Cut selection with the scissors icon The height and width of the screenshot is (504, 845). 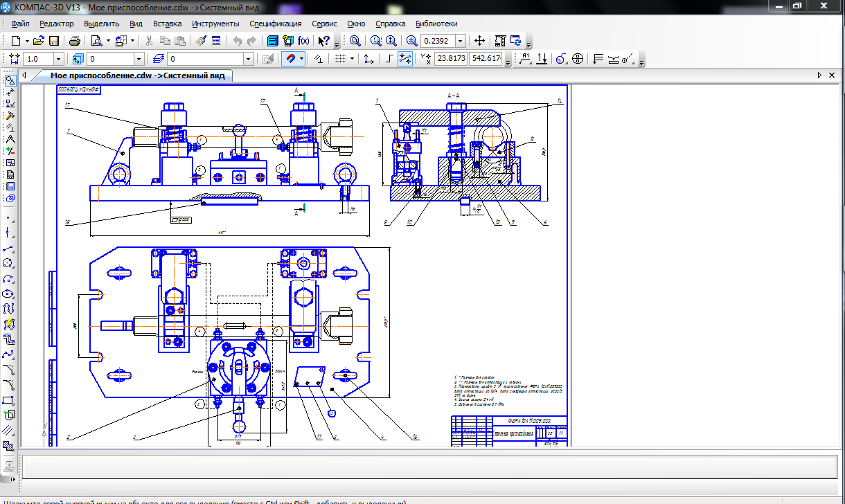point(149,41)
